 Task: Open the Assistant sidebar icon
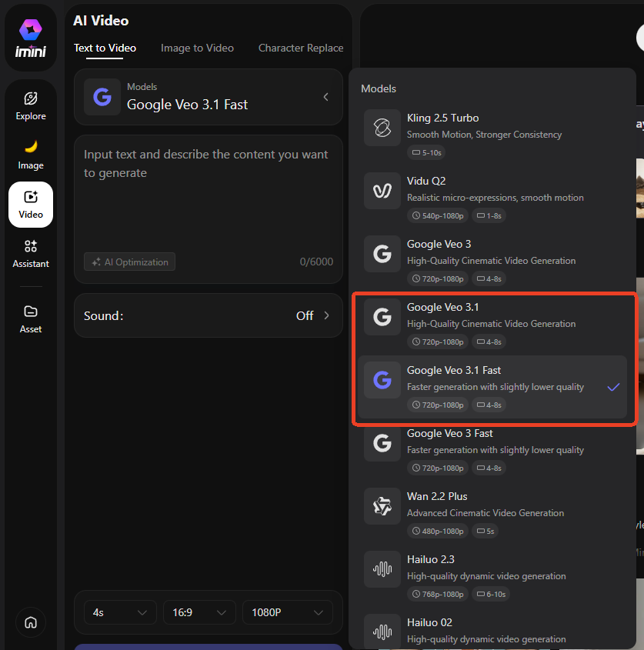tap(31, 253)
